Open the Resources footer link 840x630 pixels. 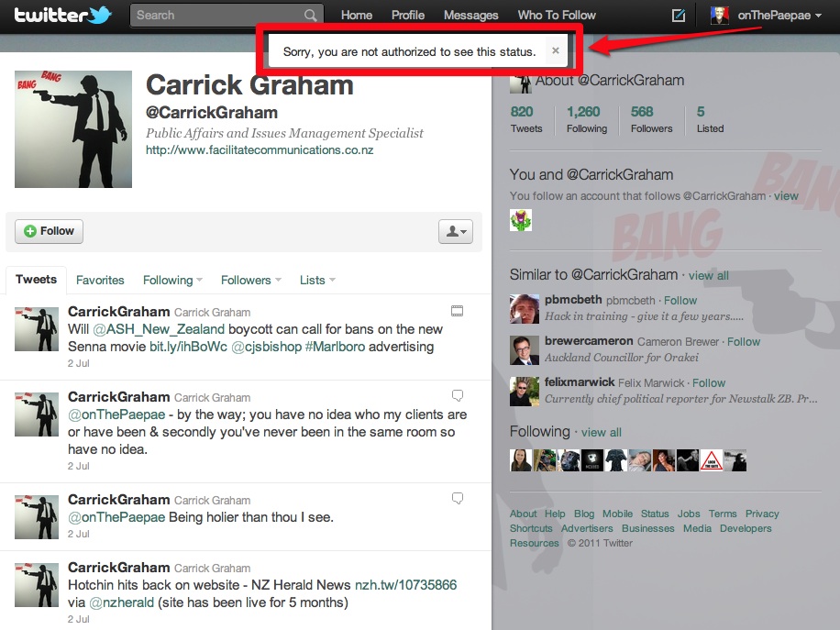pyautogui.click(x=534, y=543)
